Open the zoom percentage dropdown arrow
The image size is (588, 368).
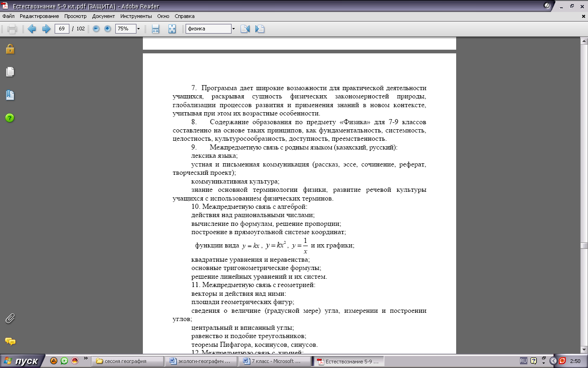point(138,29)
